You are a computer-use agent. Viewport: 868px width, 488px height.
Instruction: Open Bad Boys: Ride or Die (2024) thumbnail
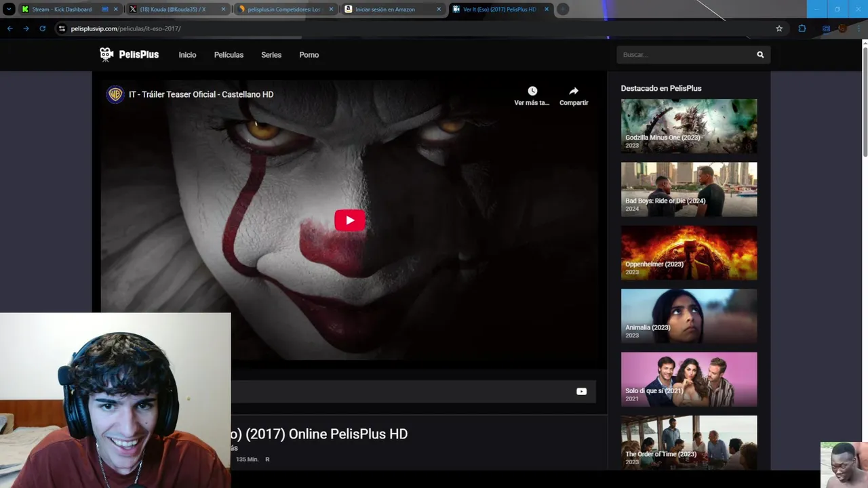689,189
